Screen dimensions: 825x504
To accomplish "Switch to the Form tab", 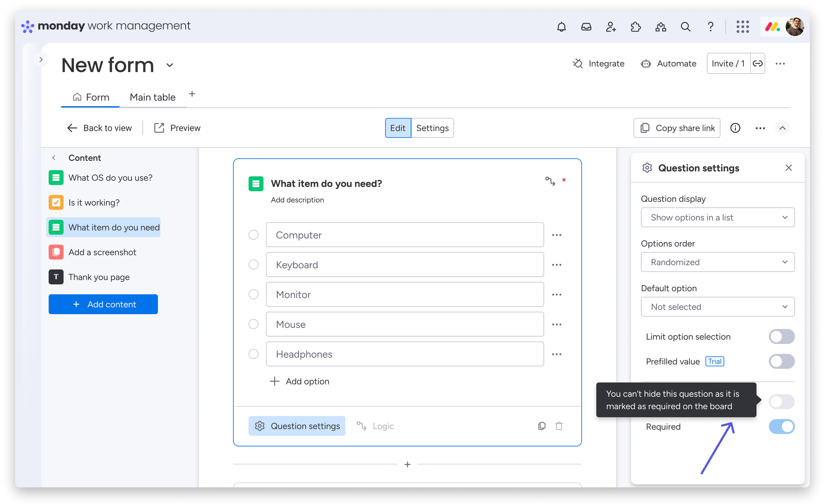I will 90,97.
